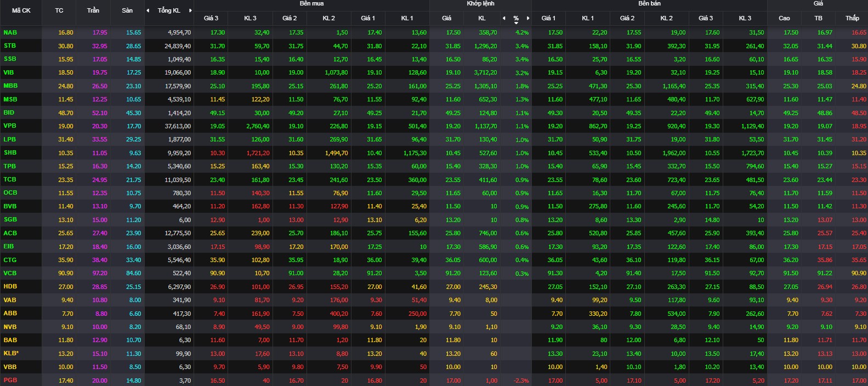Click ACB's reference price 25.65

pyautogui.click(x=65, y=233)
